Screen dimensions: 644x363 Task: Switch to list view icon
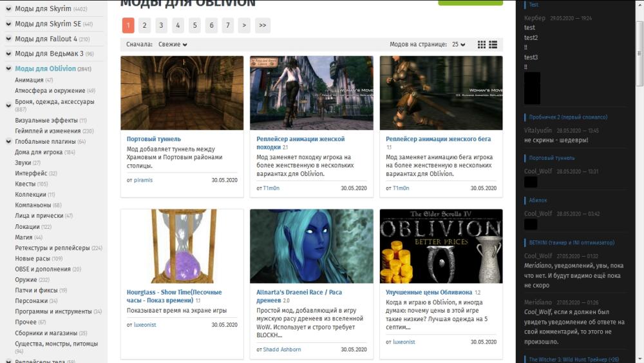coord(493,44)
